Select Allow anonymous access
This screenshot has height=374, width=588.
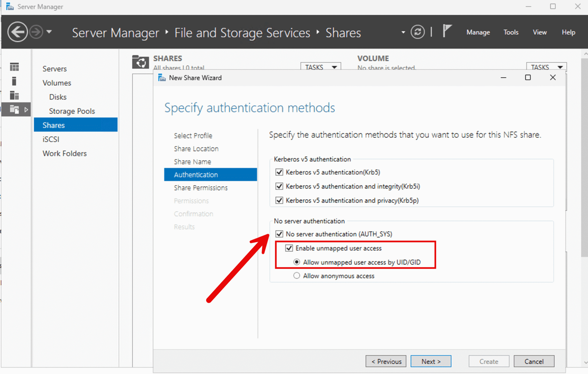point(297,276)
